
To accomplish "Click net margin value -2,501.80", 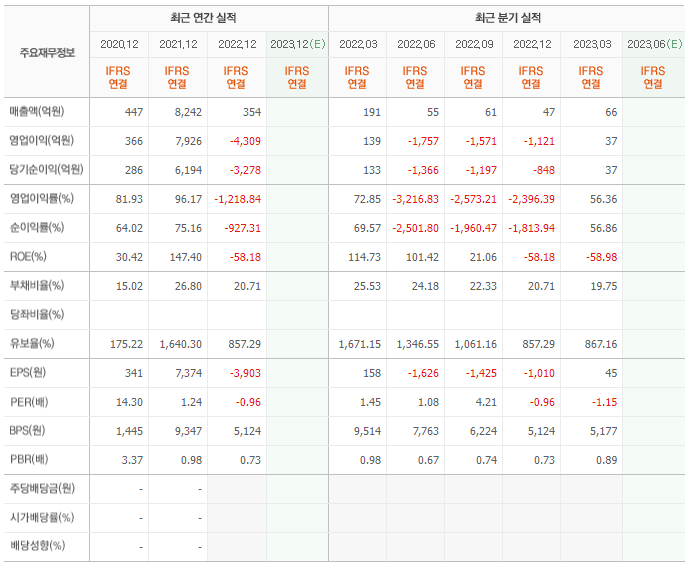I will tap(416, 228).
